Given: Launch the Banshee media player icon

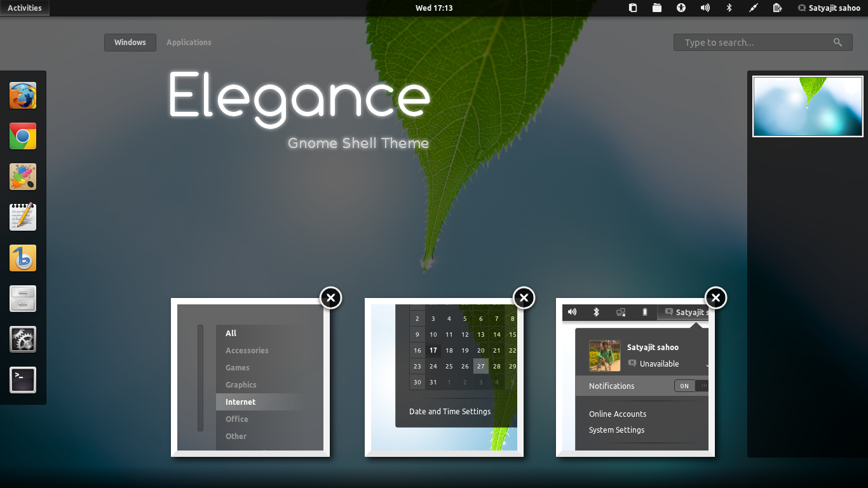Looking at the screenshot, I should pyautogui.click(x=23, y=258).
